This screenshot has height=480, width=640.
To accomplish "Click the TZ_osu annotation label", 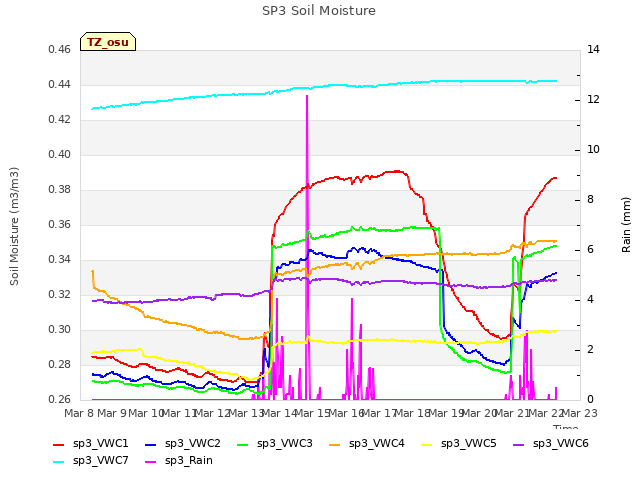I will point(108,42).
